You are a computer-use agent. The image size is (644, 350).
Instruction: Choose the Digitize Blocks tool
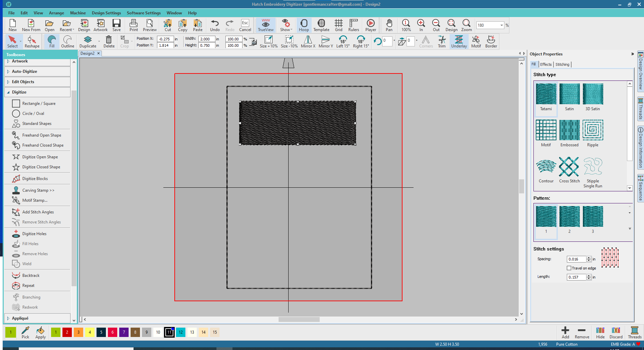click(35, 179)
